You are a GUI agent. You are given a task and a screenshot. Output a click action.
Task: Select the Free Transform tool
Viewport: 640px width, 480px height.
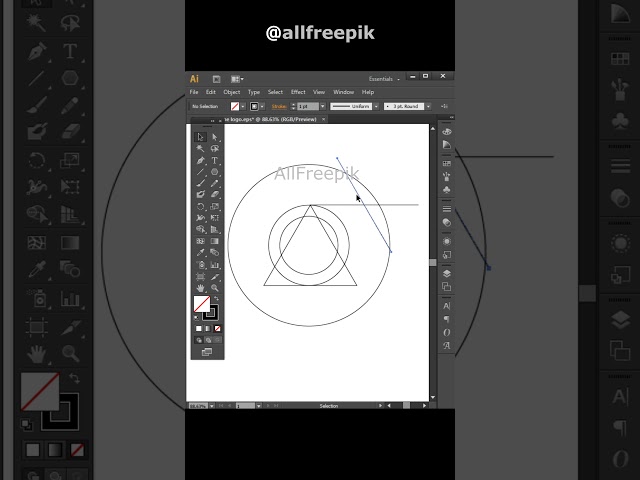(215, 218)
